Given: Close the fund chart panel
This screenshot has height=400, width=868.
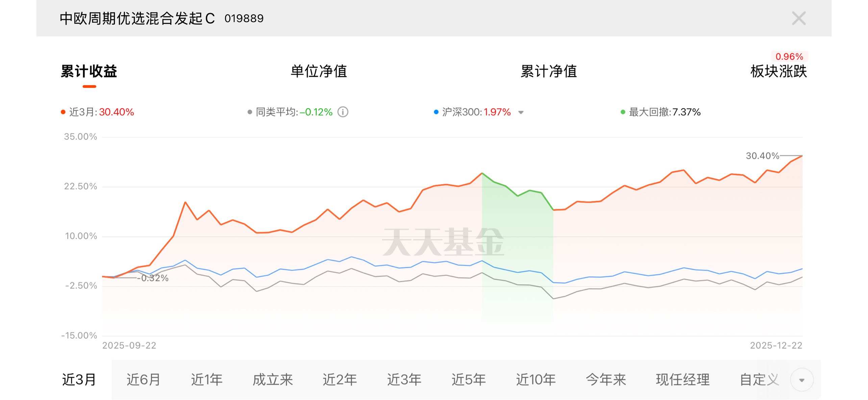Looking at the screenshot, I should tap(798, 18).
